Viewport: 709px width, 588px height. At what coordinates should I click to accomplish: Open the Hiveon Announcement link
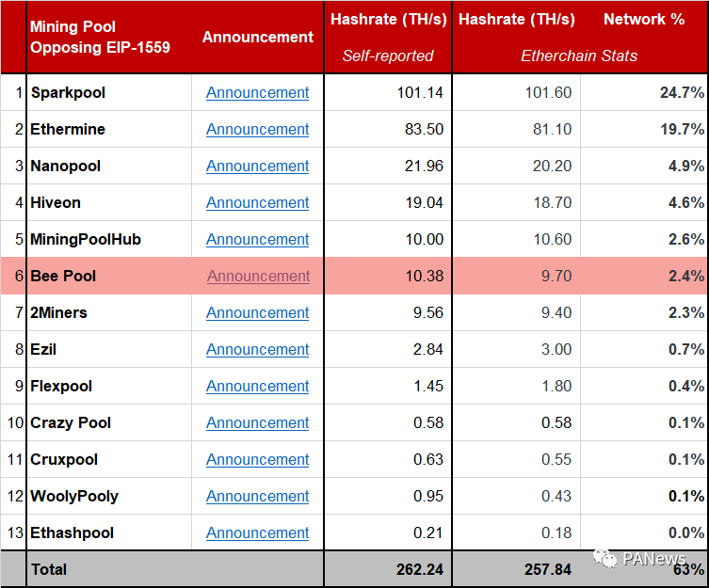point(257,202)
